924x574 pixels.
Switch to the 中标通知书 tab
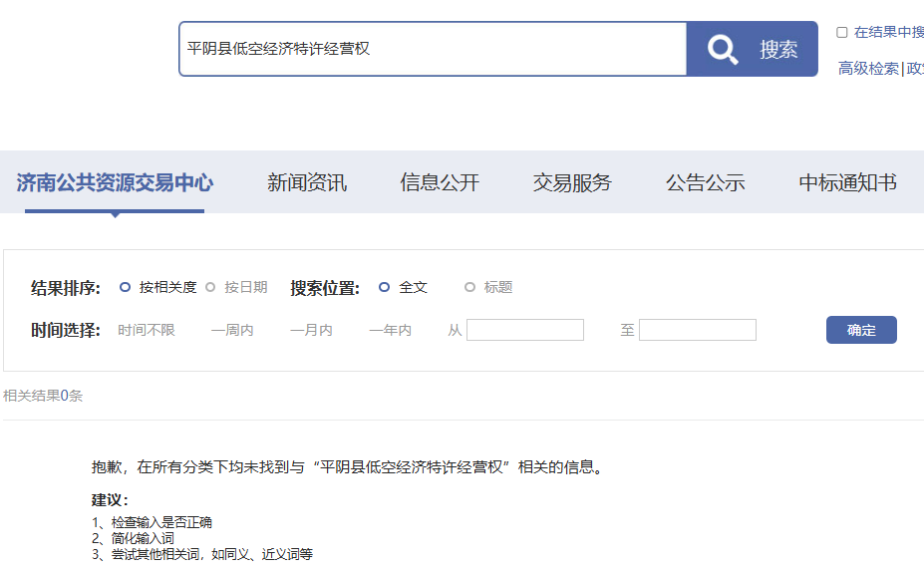click(847, 182)
